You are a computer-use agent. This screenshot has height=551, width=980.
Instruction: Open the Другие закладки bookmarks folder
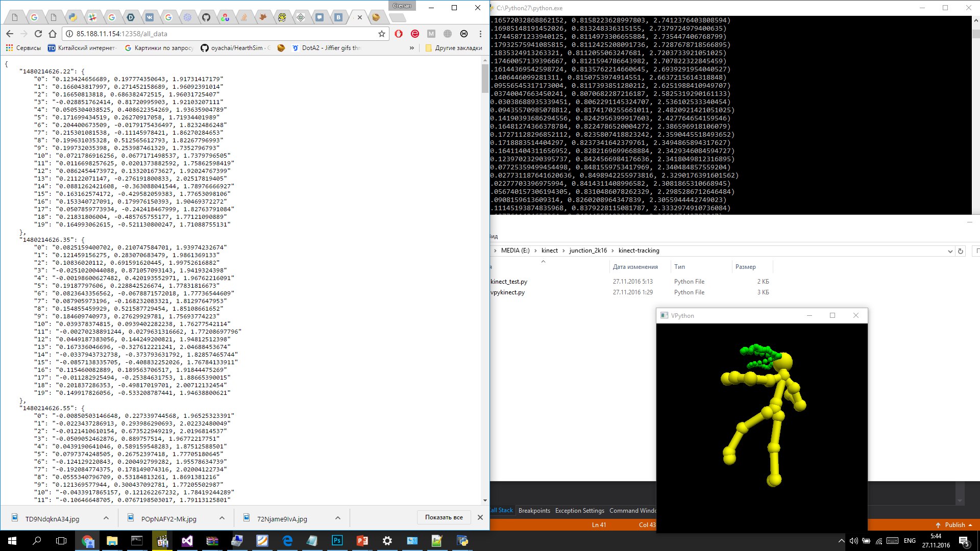(453, 48)
